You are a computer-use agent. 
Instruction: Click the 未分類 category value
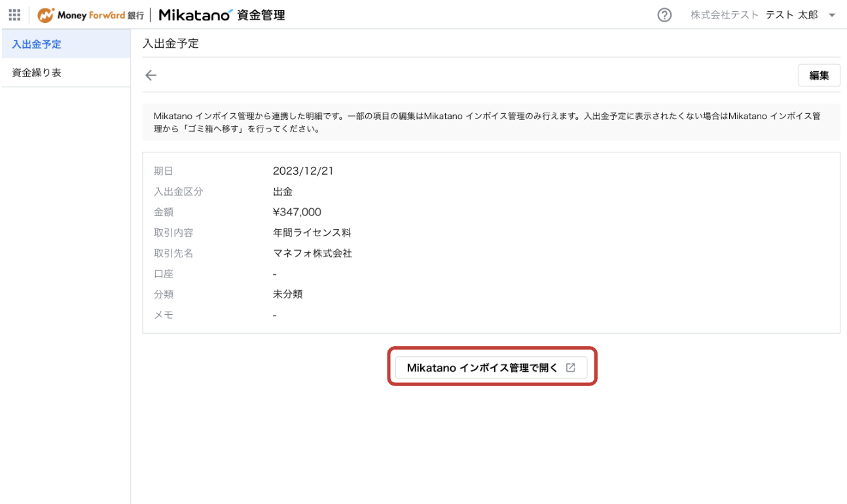pyautogui.click(x=287, y=294)
